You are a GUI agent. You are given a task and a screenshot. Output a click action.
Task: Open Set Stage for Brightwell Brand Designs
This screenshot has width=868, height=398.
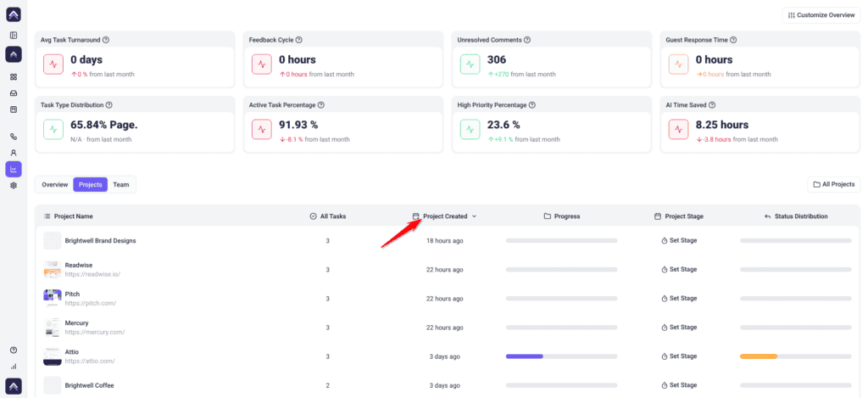pos(679,240)
